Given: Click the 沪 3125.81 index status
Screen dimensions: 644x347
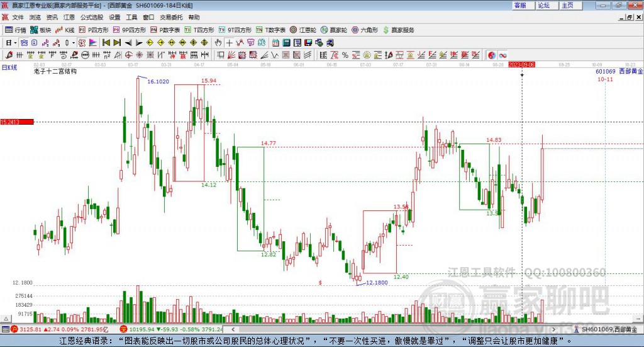Looking at the screenshot, I should (59, 329).
